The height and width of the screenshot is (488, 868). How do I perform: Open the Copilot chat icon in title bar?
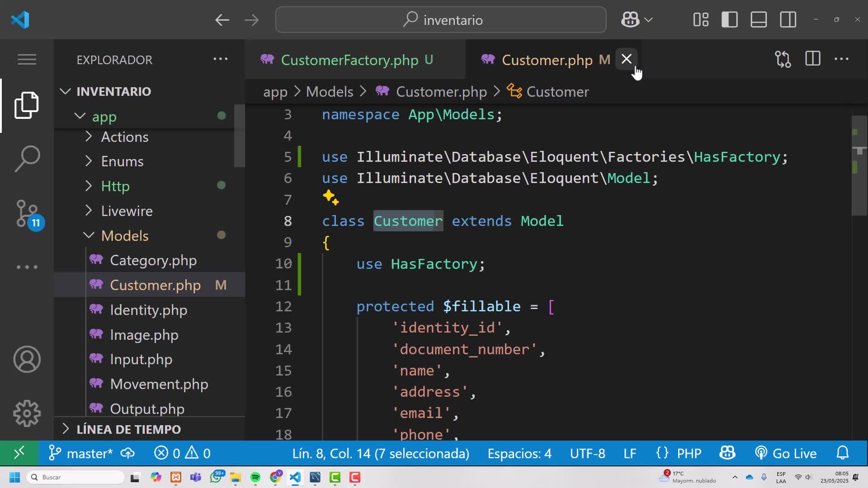[630, 20]
